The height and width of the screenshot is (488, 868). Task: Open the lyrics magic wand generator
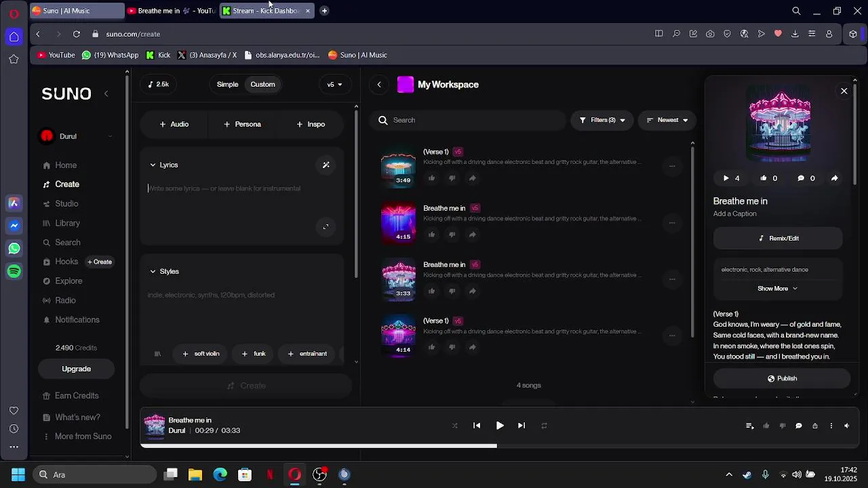(x=325, y=165)
